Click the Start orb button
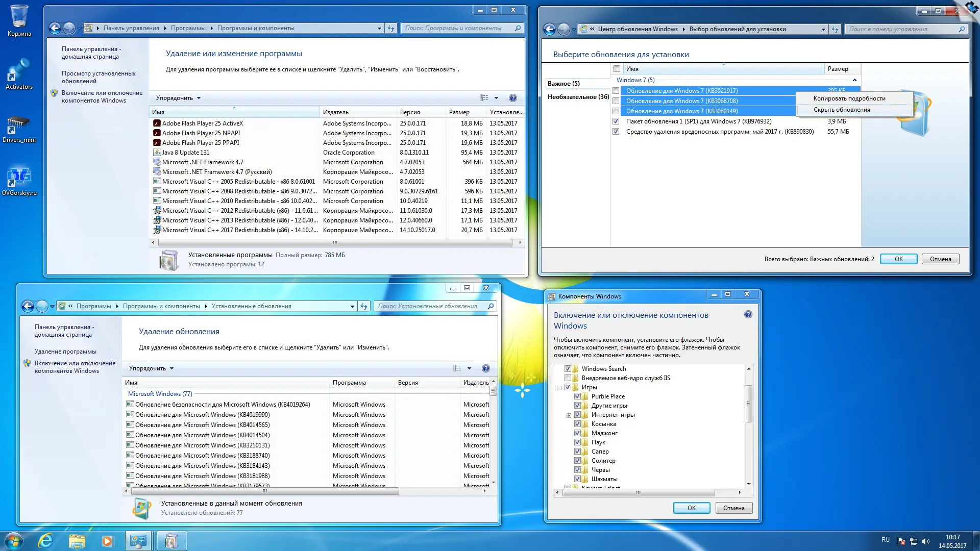Viewport: 980px width, 551px height. coord(14,541)
